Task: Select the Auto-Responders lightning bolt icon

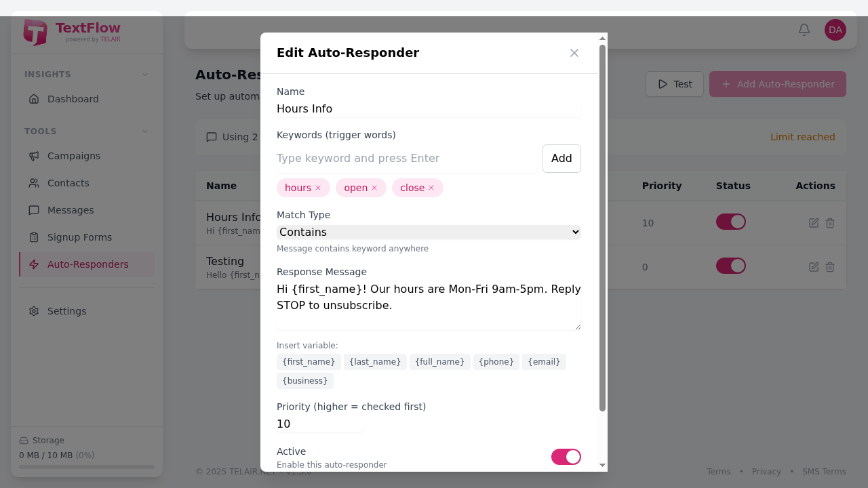Action: coord(34,264)
